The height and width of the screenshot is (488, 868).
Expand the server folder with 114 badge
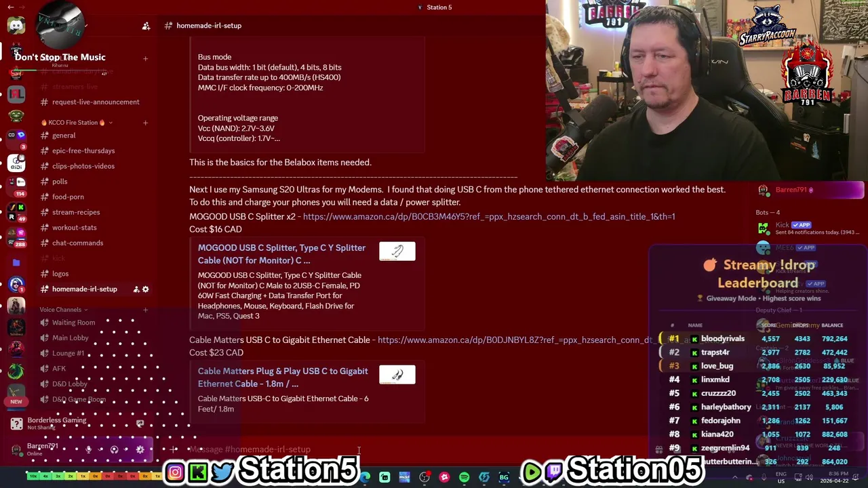point(16,186)
